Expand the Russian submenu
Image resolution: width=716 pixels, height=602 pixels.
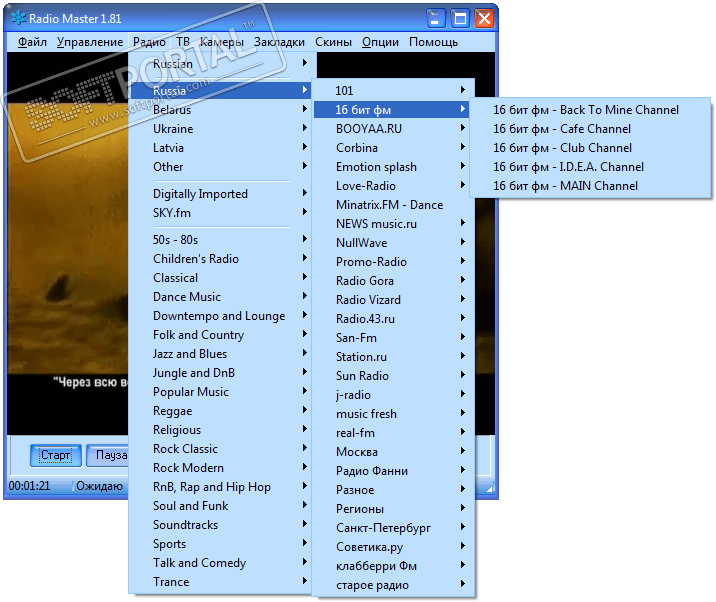pos(221,63)
